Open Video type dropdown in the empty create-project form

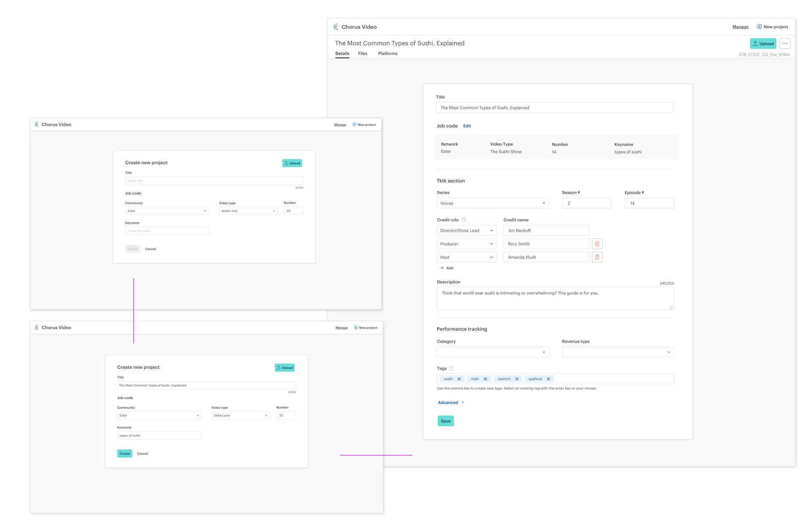coord(248,211)
